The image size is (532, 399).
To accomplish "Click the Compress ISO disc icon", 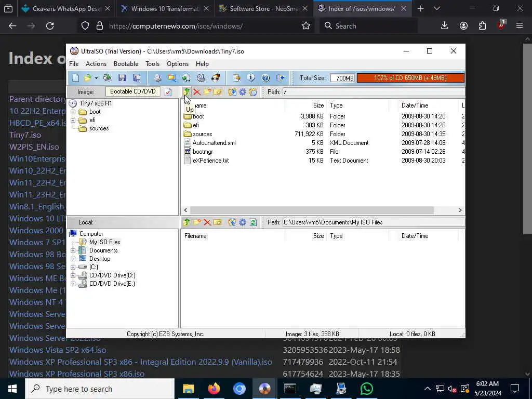I will point(186,78).
